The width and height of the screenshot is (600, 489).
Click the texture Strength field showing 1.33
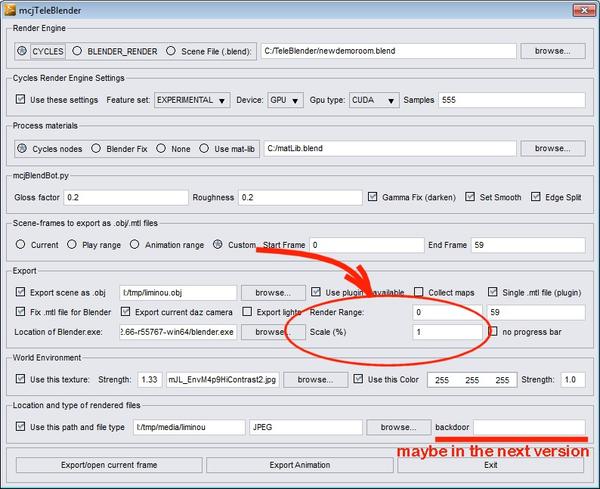(150, 380)
